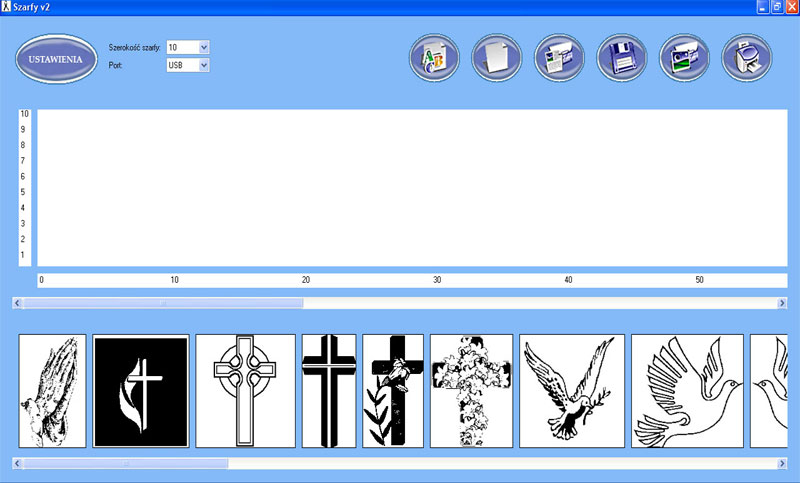
Task: Click the canvas horizontal scrollbar thumb
Action: click(163, 303)
